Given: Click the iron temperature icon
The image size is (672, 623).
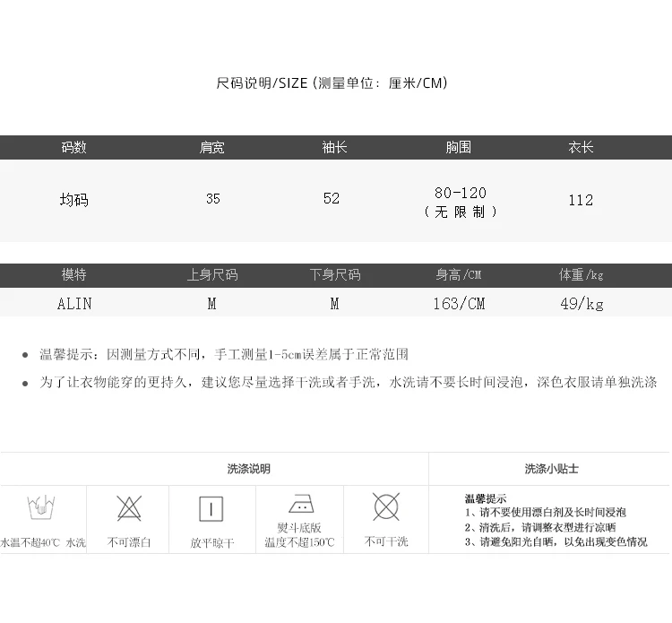Looking at the screenshot, I should 301,504.
